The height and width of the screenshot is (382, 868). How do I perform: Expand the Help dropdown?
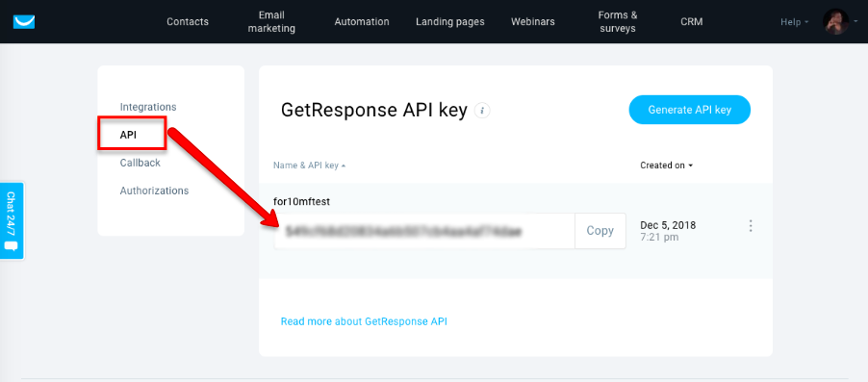794,22
